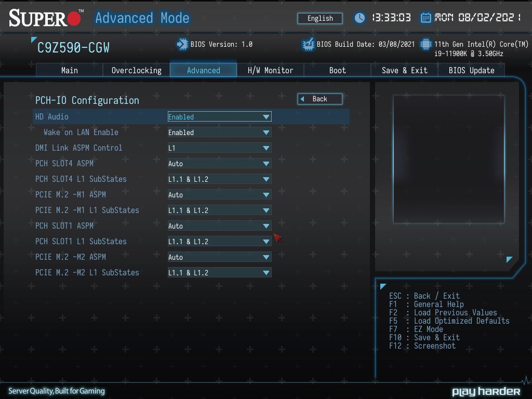Select the PCIE M.2 -M2 L1 SubStates label
The image size is (532, 399).
[x=87, y=273]
